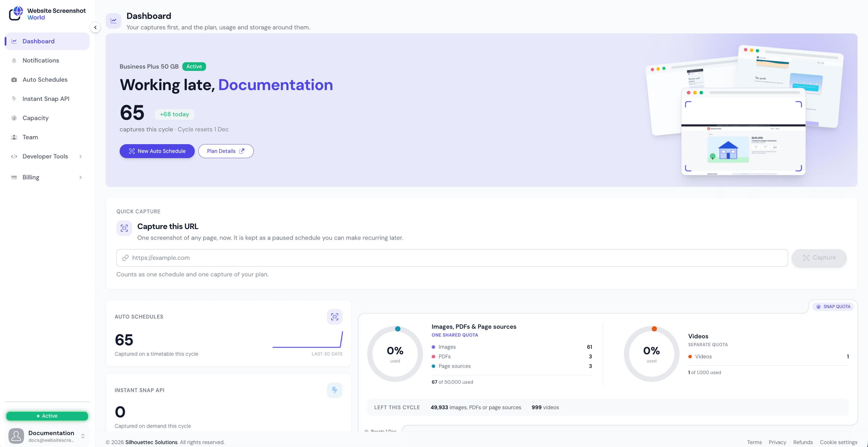Click the Developer Tools code icon

[14, 156]
